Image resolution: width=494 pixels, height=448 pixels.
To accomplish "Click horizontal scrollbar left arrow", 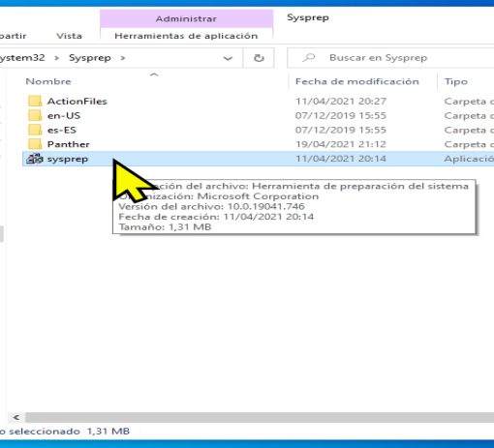I will coord(16,417).
